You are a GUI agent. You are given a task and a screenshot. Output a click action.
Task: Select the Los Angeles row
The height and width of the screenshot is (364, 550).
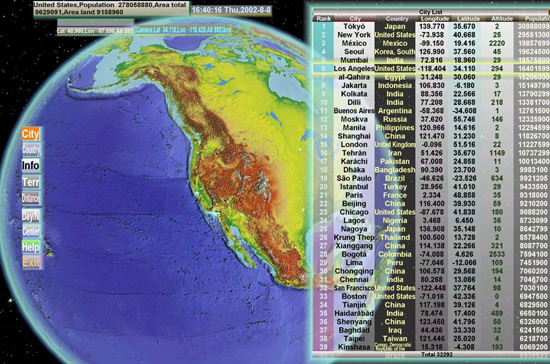[431, 68]
